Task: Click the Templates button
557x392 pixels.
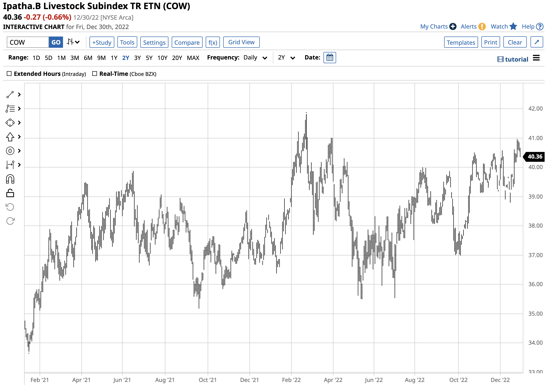Action: 461,42
